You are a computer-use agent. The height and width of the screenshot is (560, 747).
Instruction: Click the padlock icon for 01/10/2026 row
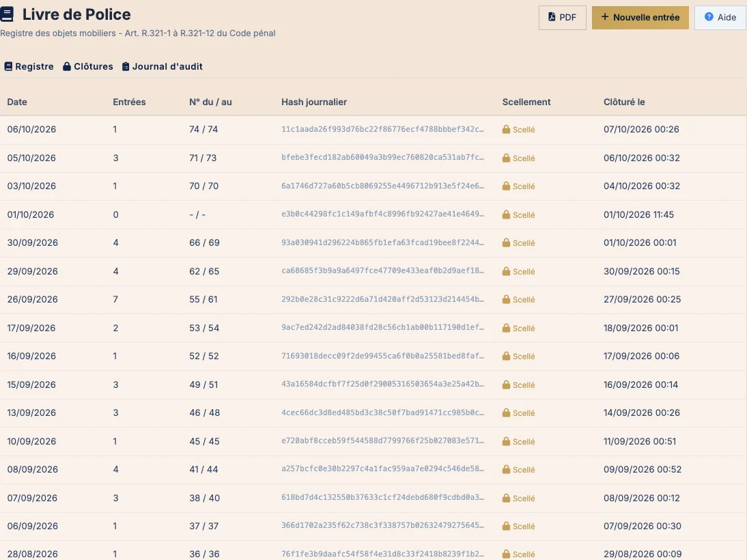[506, 215]
